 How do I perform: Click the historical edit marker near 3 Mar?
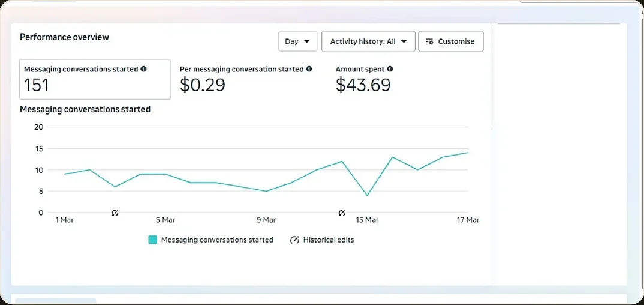(115, 213)
